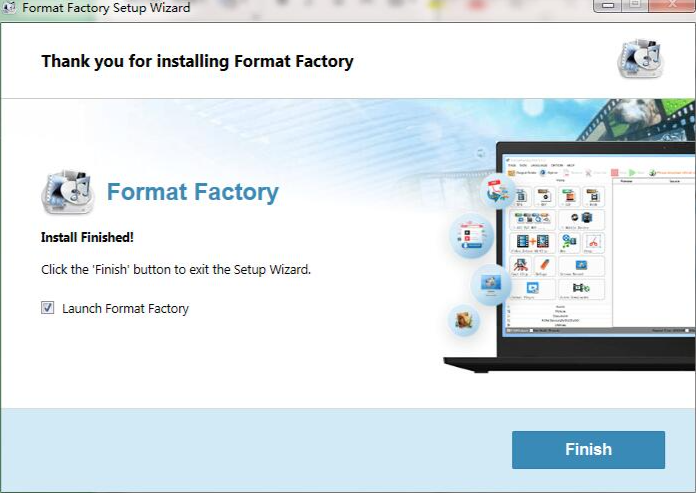
Task: Click the 'Launch Format Factory' label
Action: click(125, 308)
